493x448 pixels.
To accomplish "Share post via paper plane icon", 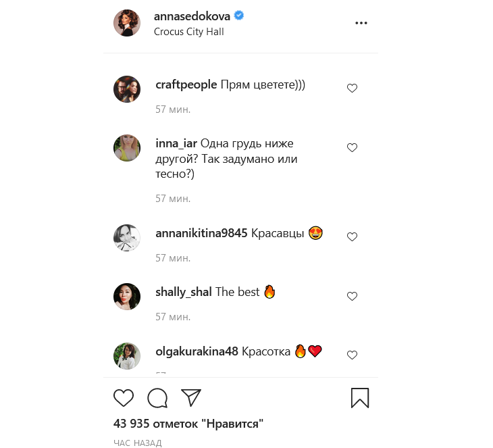I will pos(191,397).
